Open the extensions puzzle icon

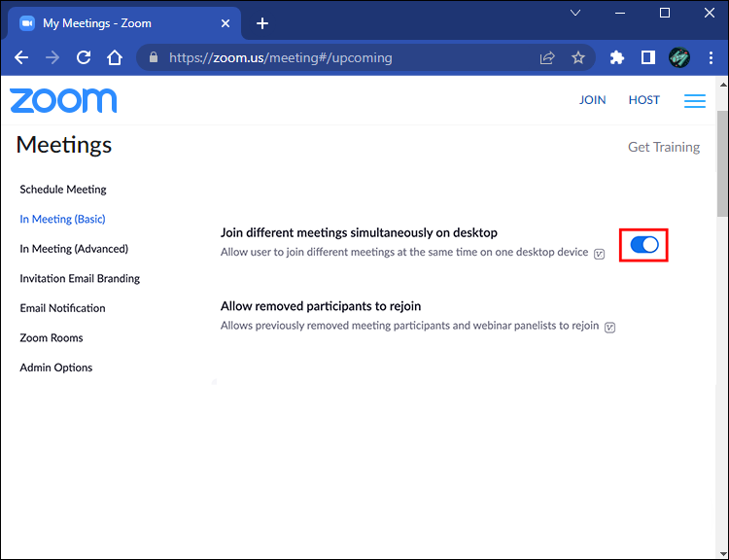(x=616, y=57)
